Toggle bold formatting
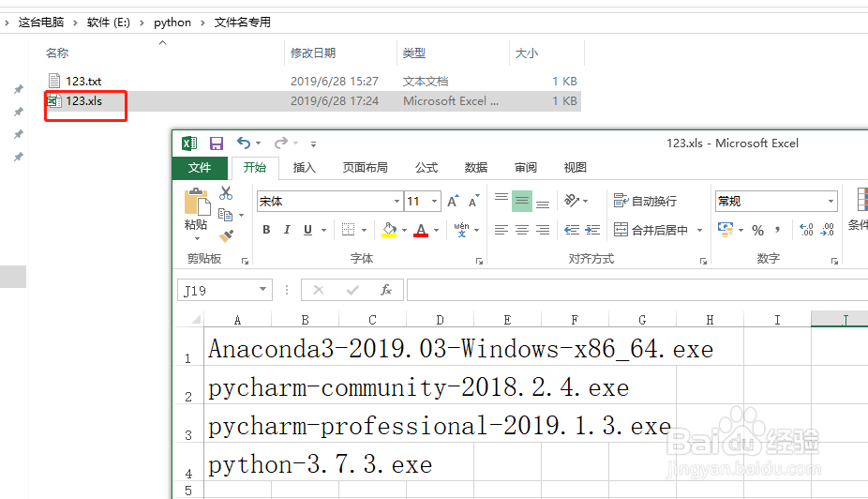This screenshot has height=499, width=868. pos(266,230)
